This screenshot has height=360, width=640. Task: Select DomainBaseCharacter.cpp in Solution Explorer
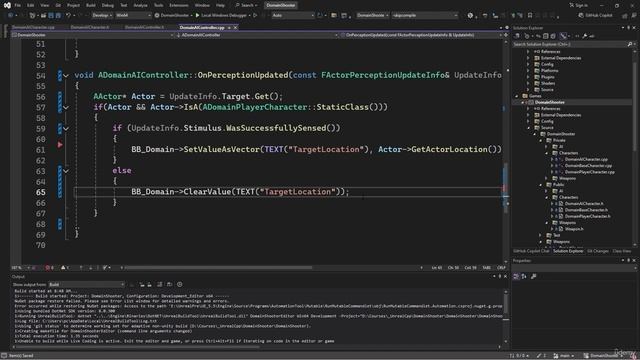(x=588, y=166)
